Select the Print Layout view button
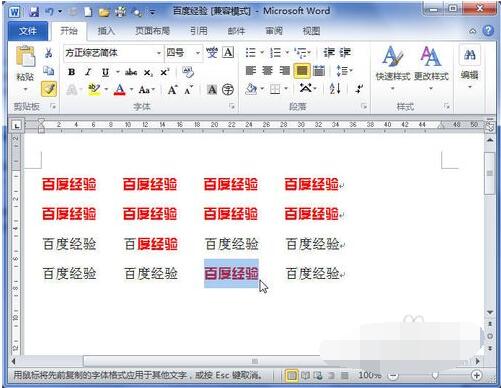The height and width of the screenshot is (388, 501). (291, 376)
